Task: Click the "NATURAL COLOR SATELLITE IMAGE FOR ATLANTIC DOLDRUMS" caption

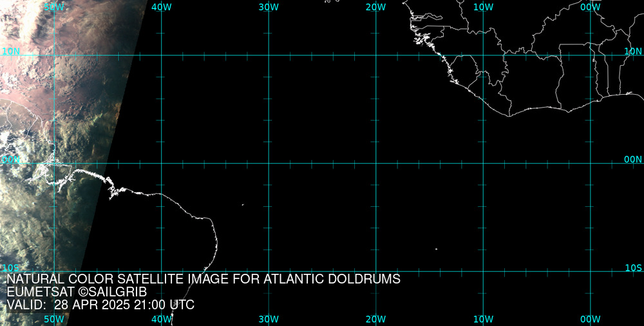Action: 204,279
